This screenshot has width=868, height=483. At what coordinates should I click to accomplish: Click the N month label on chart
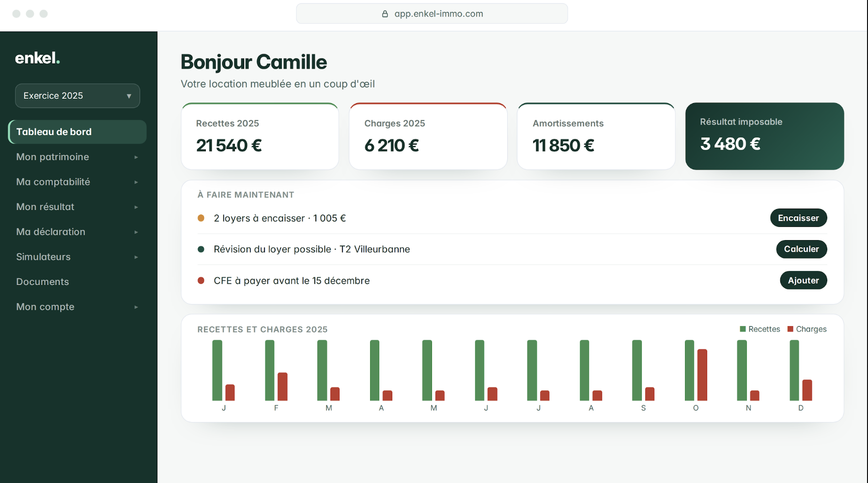tap(748, 408)
